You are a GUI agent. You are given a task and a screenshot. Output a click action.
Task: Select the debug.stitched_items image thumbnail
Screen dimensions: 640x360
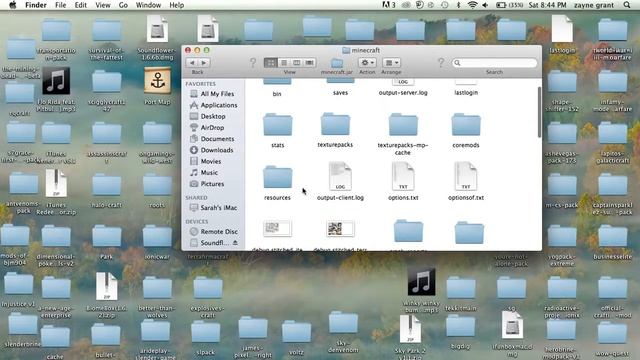click(278, 228)
